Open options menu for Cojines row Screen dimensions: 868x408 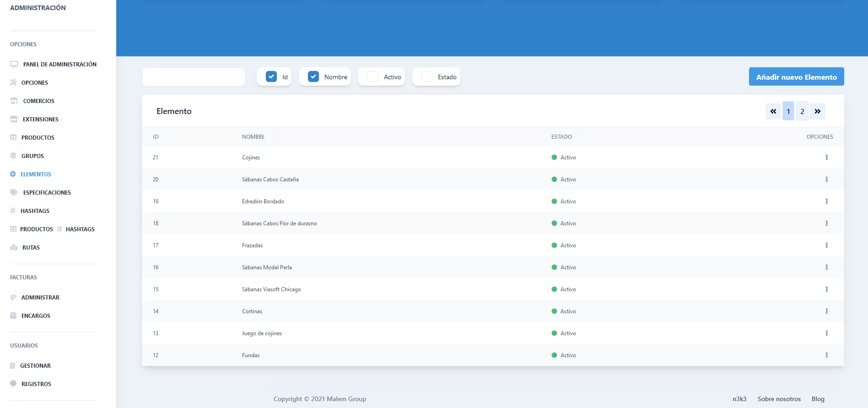click(x=826, y=158)
